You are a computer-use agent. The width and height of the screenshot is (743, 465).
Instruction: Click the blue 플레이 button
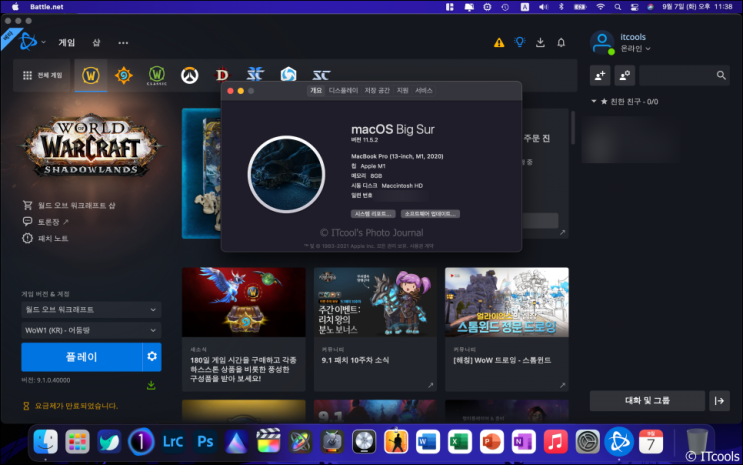coord(82,357)
